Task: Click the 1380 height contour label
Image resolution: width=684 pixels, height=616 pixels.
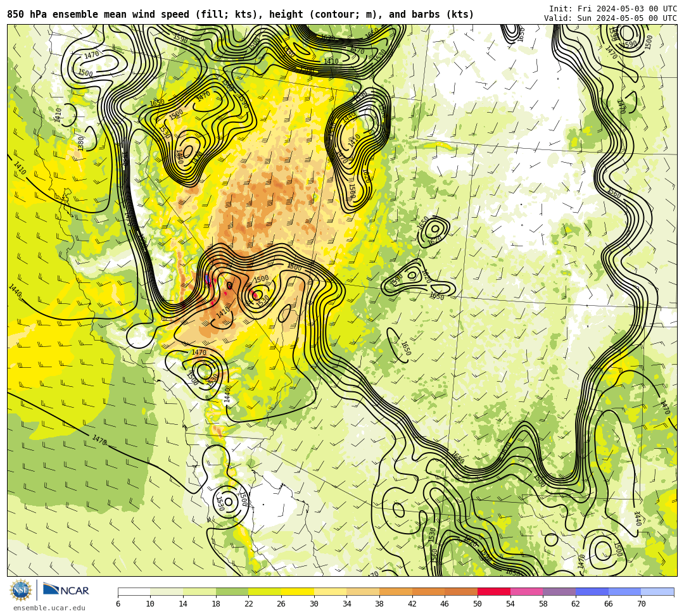Action: [80, 143]
